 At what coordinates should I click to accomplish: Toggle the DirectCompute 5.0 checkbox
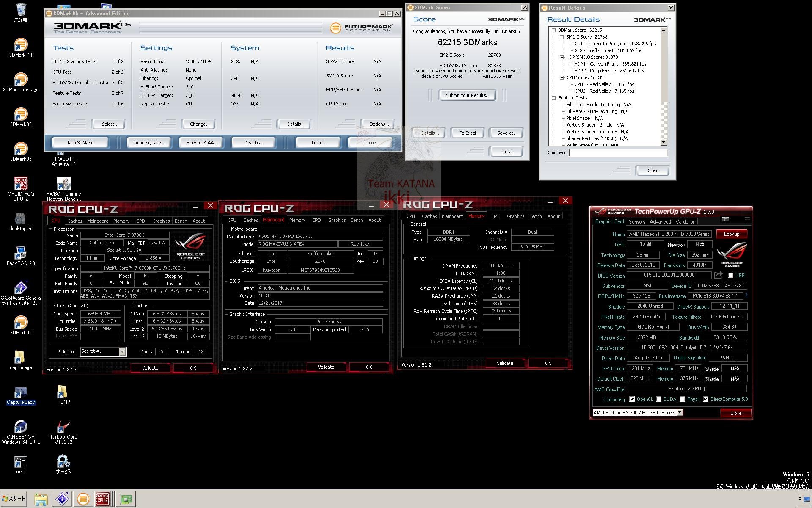pyautogui.click(x=705, y=399)
